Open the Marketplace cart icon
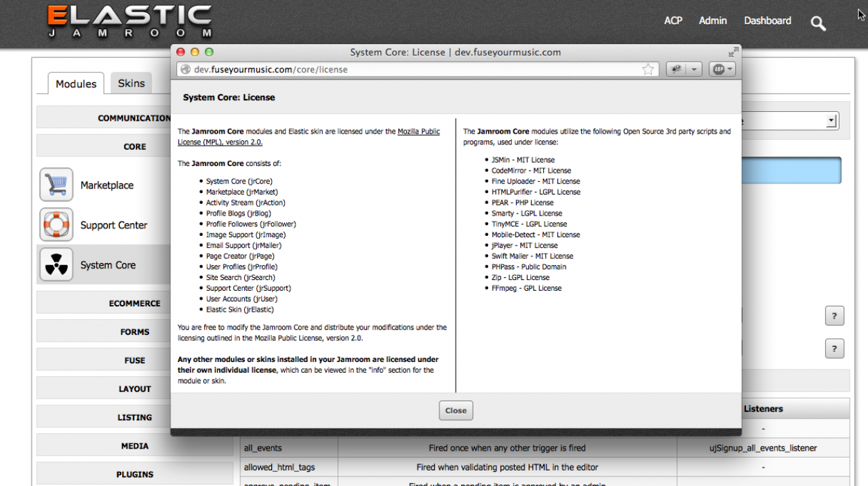 click(x=56, y=185)
